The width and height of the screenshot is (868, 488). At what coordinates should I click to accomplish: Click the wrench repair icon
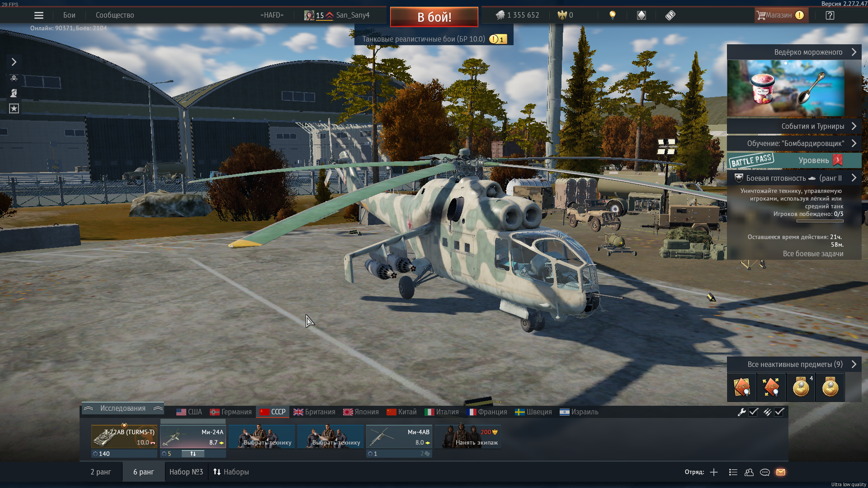[x=741, y=412]
